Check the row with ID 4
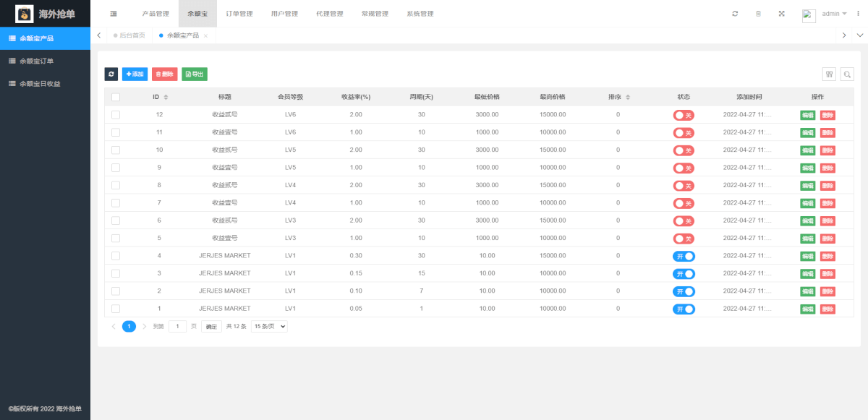The image size is (868, 420). [116, 255]
